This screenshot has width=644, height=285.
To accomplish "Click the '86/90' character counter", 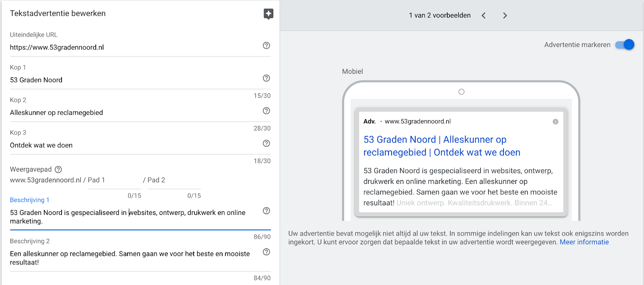I will (x=262, y=237).
